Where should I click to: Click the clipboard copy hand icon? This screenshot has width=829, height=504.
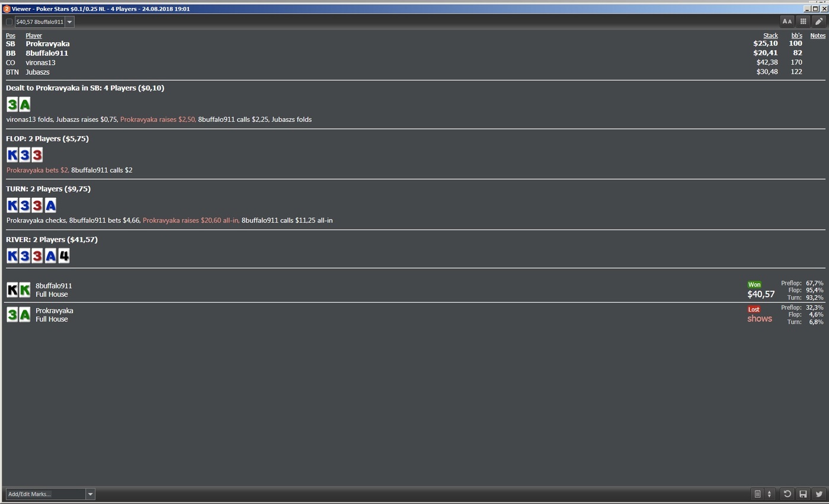[757, 494]
